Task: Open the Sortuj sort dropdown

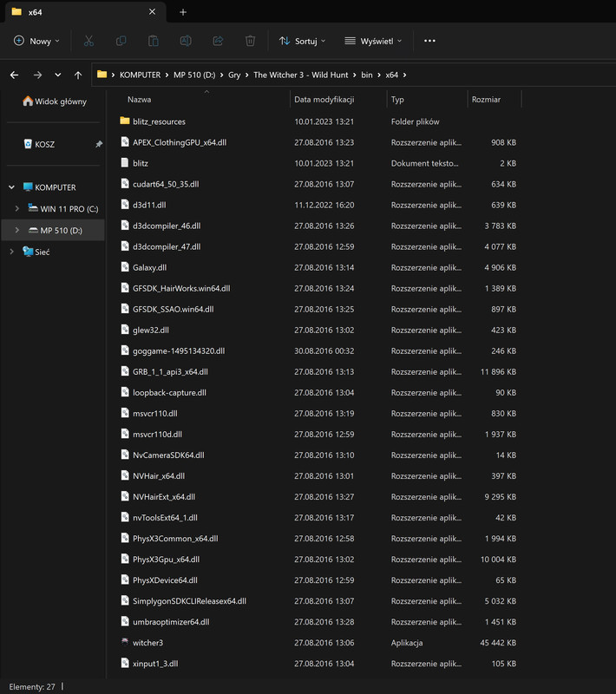Action: pyautogui.click(x=302, y=41)
